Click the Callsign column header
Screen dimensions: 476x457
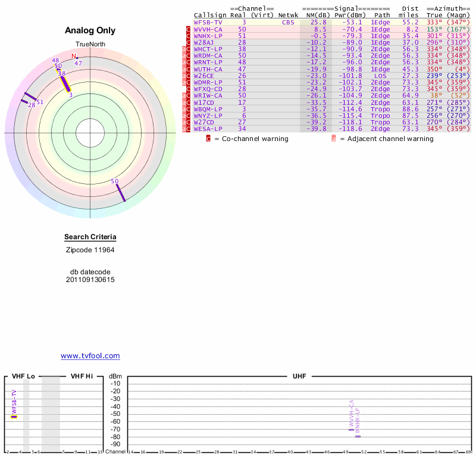pyautogui.click(x=210, y=15)
